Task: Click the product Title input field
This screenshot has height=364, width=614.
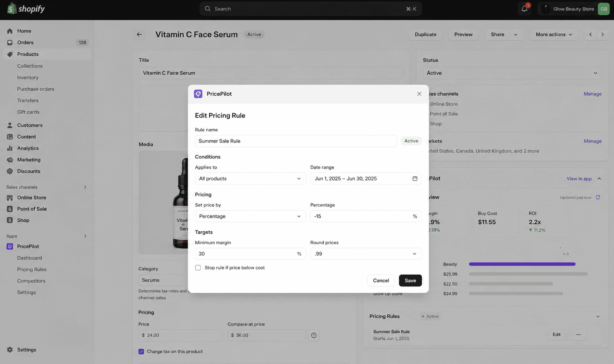Action: point(271,73)
